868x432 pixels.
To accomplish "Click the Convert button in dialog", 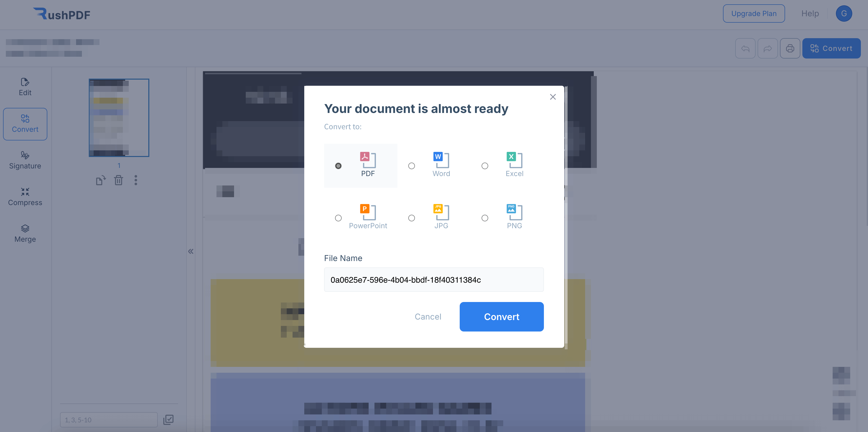I will (501, 317).
